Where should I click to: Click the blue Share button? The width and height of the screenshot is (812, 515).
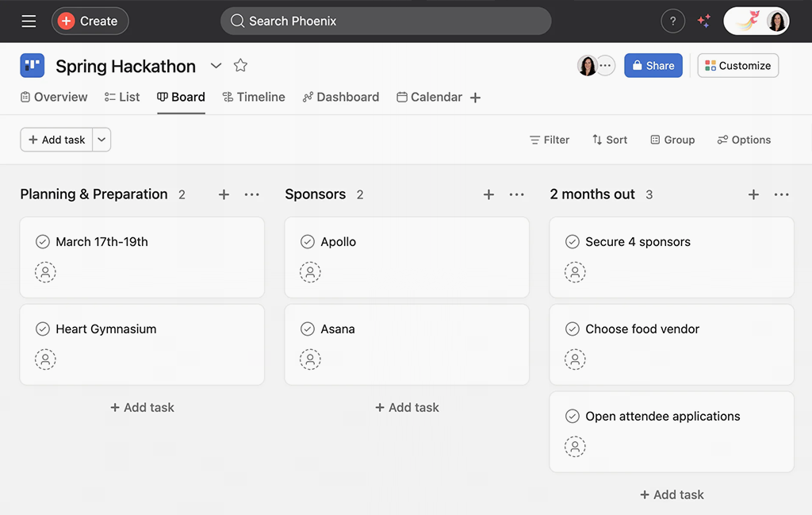[653, 65]
